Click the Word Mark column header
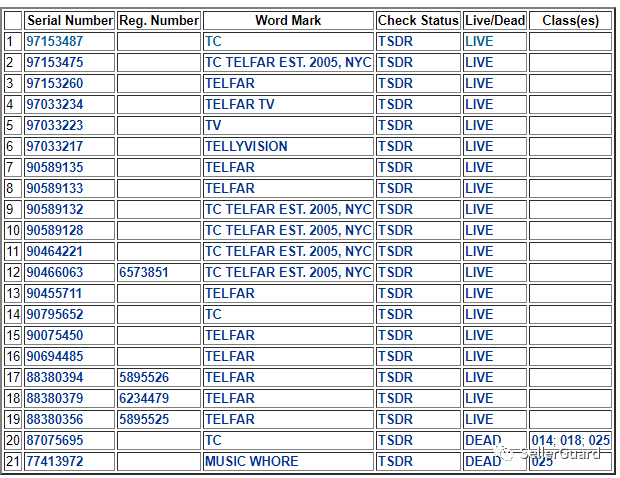This screenshot has width=620, height=478. (288, 20)
